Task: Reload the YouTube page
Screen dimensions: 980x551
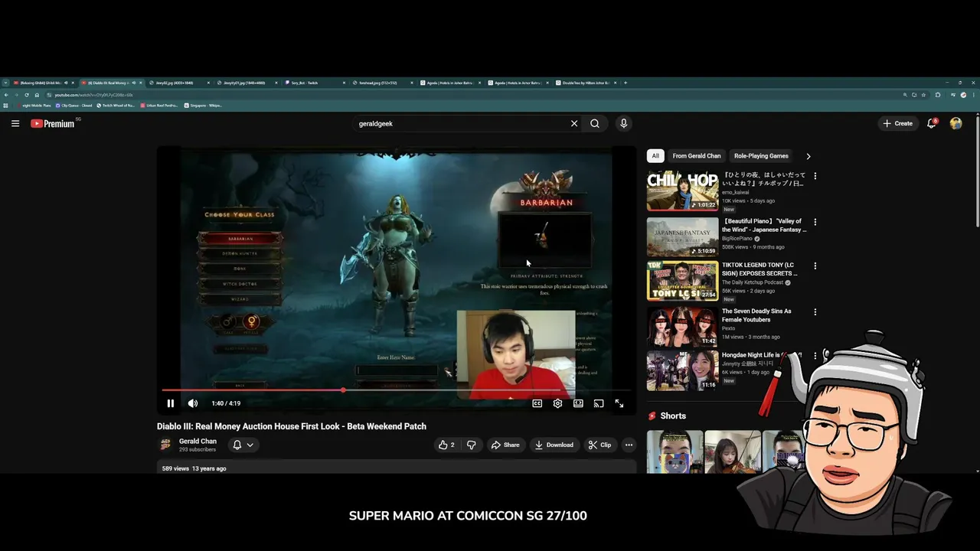Action: click(x=27, y=95)
